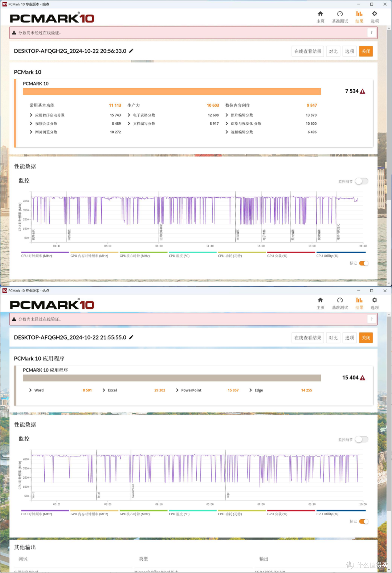392x573 pixels.
Task: Edit result name 20:56:33.0 pencil icon
Action: pyautogui.click(x=131, y=51)
